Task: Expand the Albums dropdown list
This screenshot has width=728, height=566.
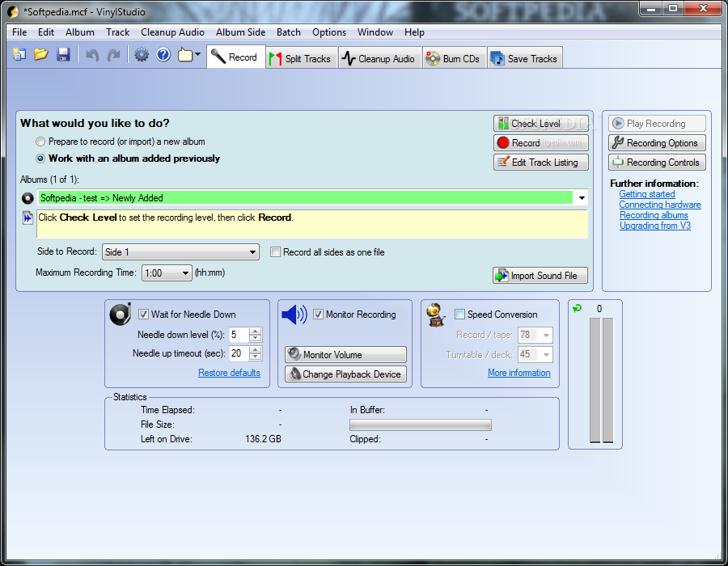Action: pyautogui.click(x=582, y=198)
